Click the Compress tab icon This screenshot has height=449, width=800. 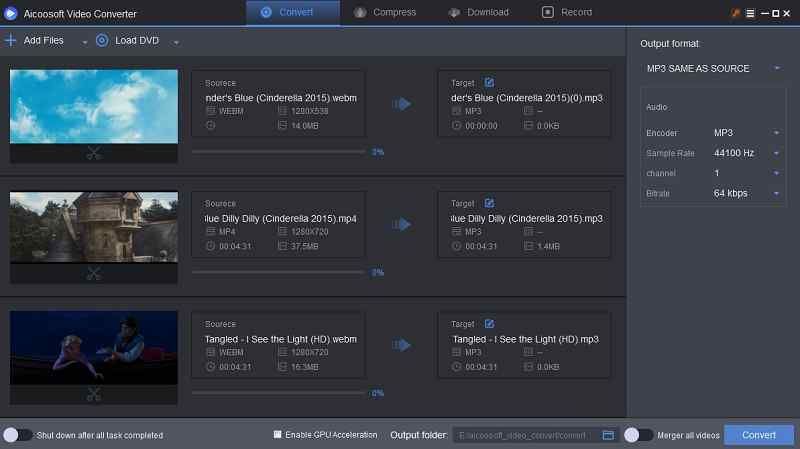[360, 12]
